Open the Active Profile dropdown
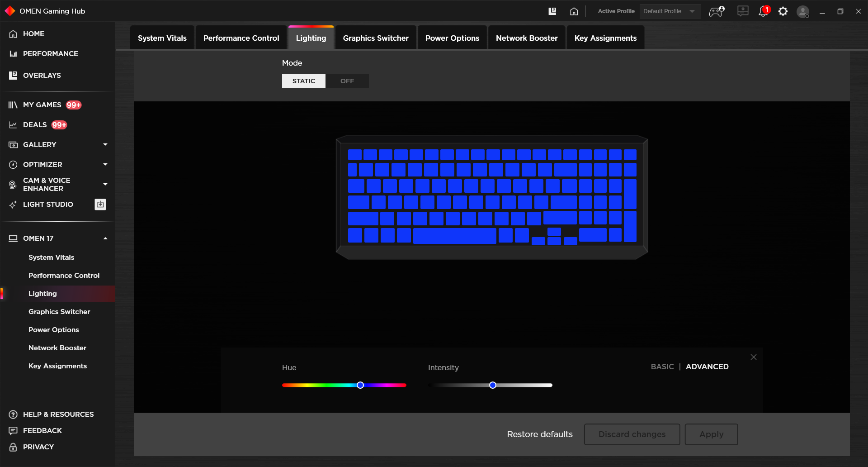868x467 pixels. [x=670, y=11]
